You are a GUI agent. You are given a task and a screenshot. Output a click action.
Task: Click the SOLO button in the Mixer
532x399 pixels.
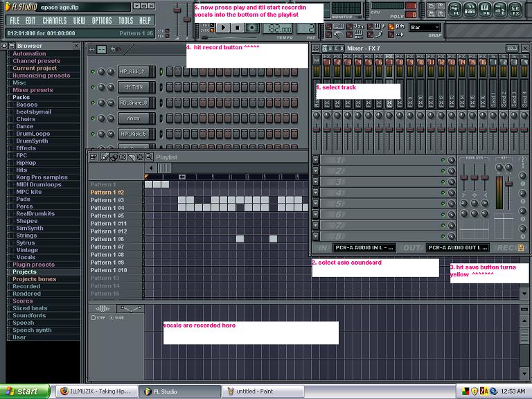(512, 48)
